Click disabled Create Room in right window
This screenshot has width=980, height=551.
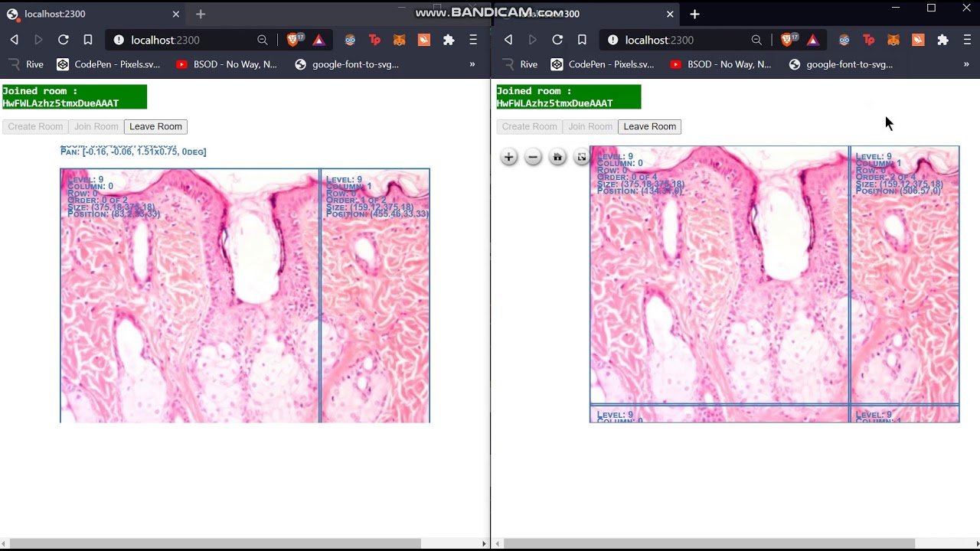point(529,126)
